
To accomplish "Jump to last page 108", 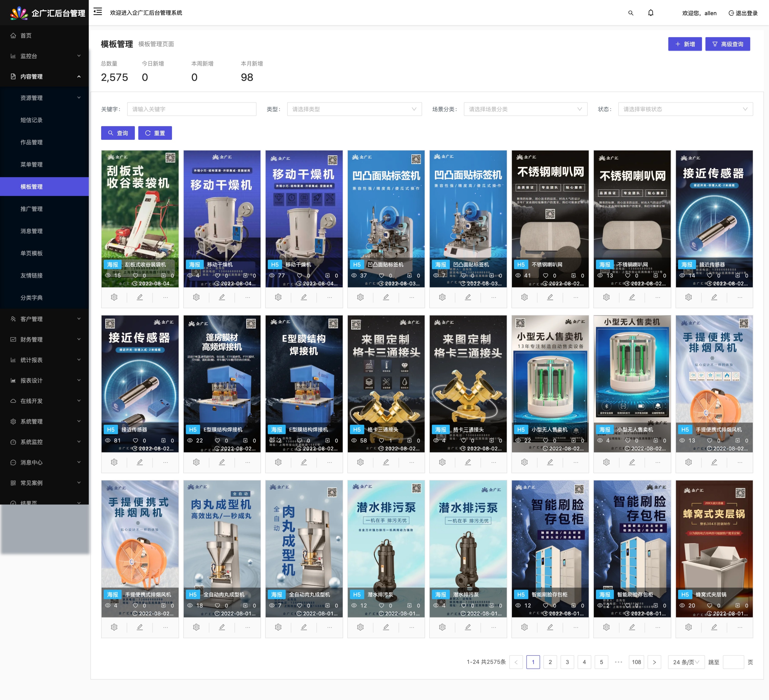I will 636,662.
